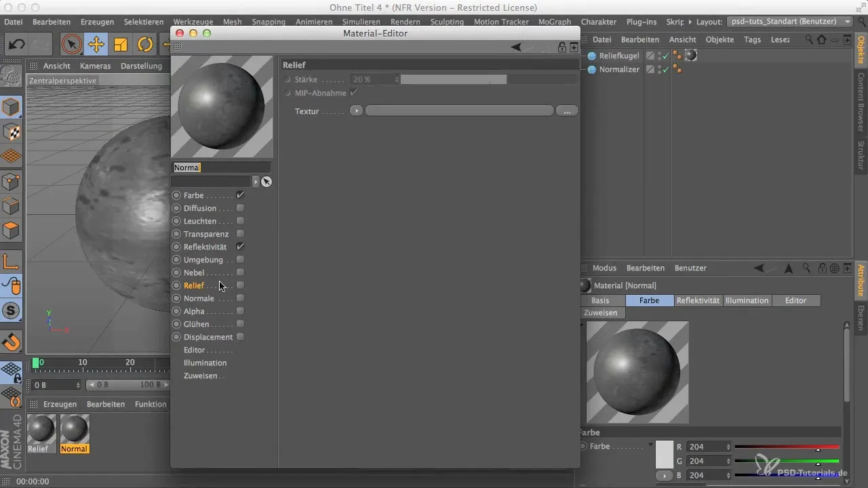868x488 pixels.
Task: Open the Layout dropdown psd-tuts_Standart
Action: [x=789, y=22]
